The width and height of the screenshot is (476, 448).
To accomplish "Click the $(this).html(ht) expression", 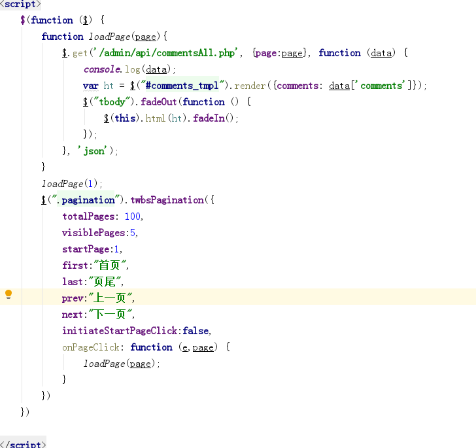I will pyautogui.click(x=145, y=118).
